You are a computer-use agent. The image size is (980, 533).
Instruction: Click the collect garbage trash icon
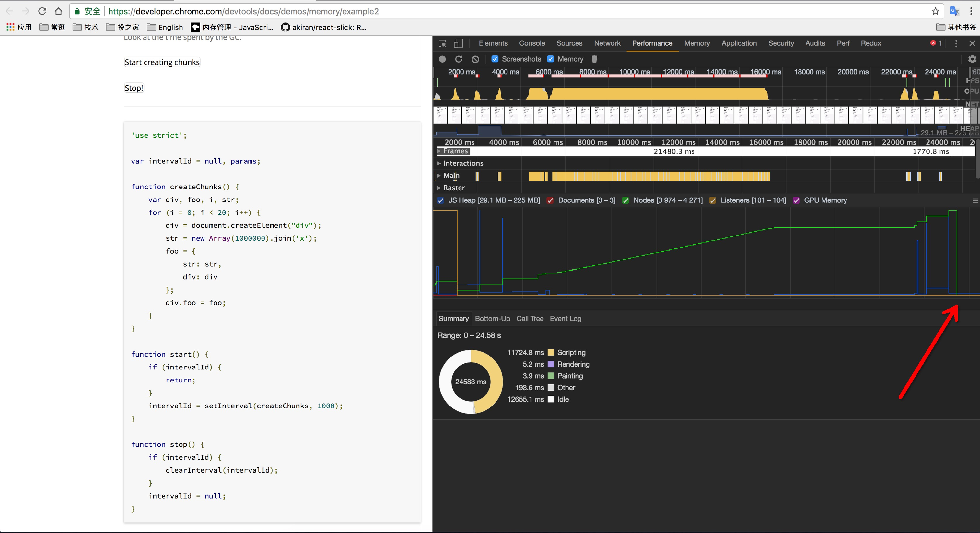point(594,59)
